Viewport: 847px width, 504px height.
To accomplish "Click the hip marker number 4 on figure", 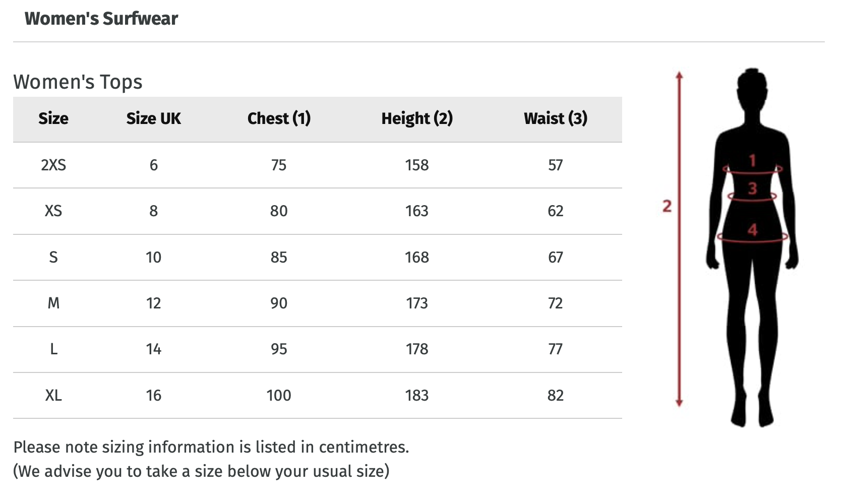I will [x=752, y=230].
